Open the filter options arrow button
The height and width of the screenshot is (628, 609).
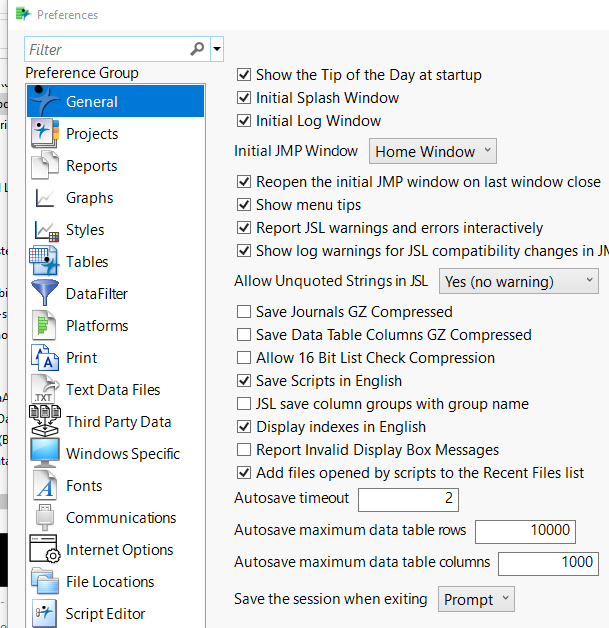click(x=217, y=49)
